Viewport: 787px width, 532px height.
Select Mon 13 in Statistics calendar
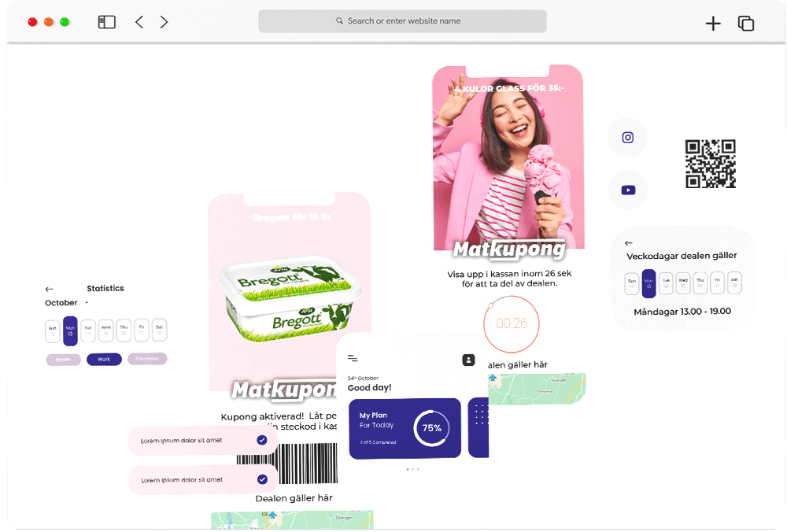[x=70, y=331]
